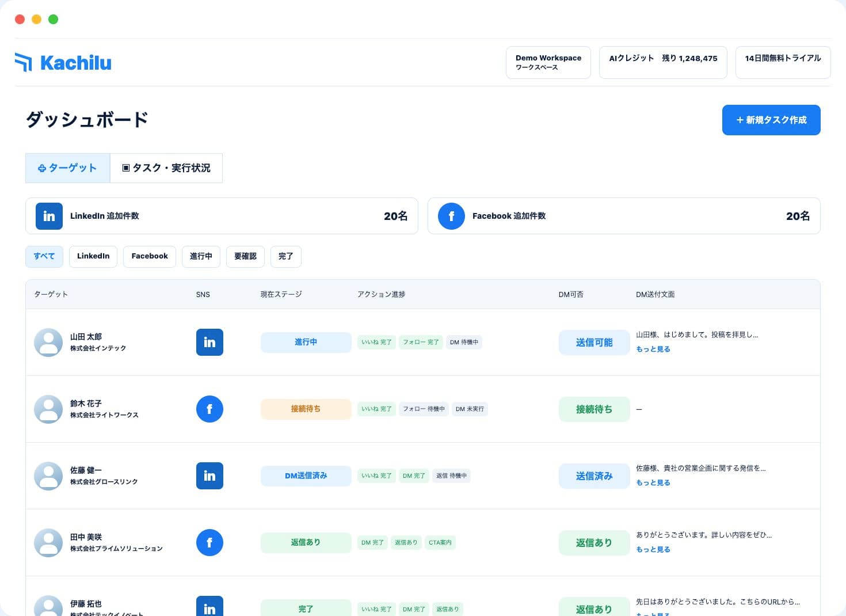Click LinkedIn icon in 伊藤 拓也 row
846x616 pixels.
click(x=209, y=606)
